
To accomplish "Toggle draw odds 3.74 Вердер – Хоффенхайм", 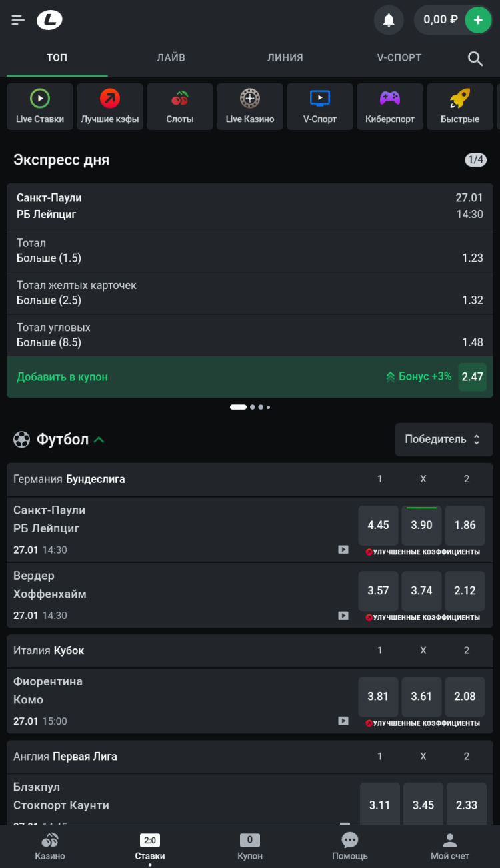I will pyautogui.click(x=421, y=590).
